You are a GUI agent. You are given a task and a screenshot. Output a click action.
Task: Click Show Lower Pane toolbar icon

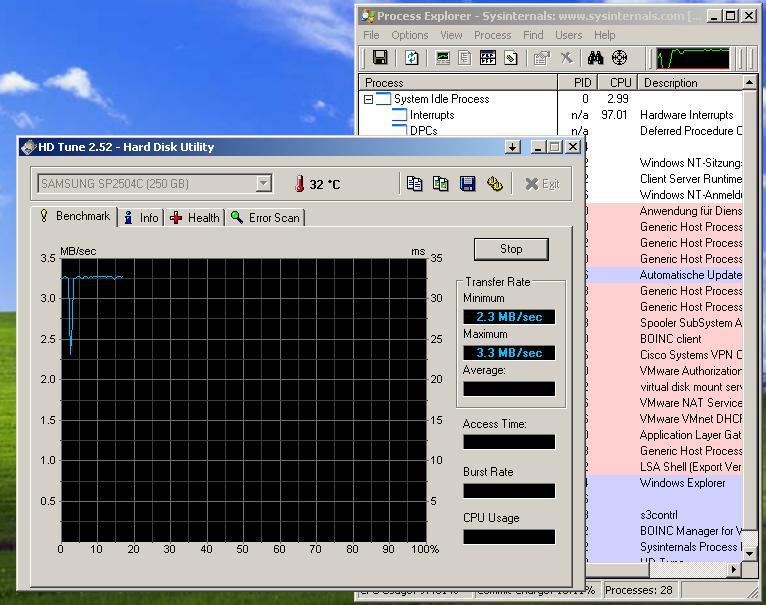tap(488, 58)
